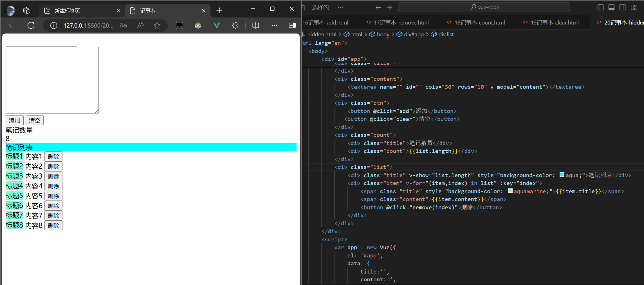
Task: Toggle VS Code primary sidebar layout icon
Action: click(x=600, y=7)
